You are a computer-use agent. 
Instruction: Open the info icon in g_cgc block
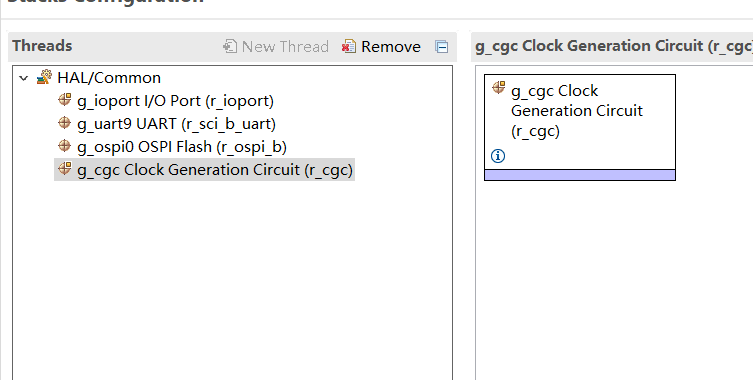(x=498, y=156)
